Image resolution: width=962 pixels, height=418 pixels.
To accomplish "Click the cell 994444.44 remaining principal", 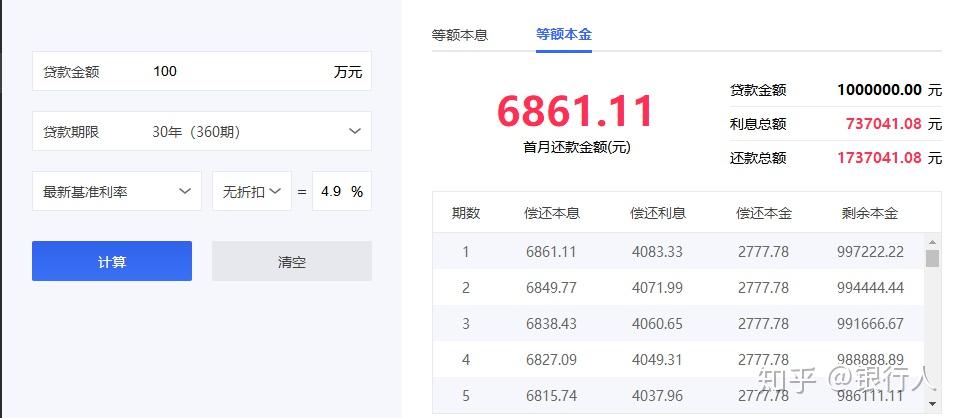I will point(870,287).
